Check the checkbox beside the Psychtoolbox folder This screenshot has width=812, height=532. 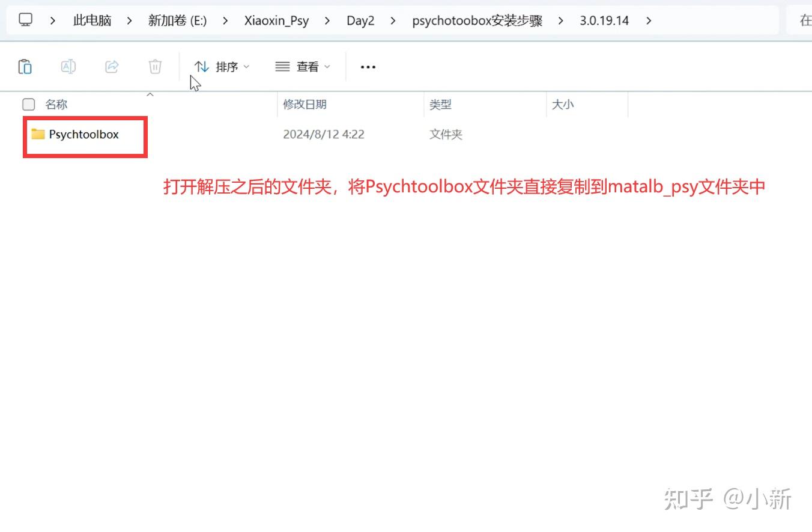click(x=28, y=134)
